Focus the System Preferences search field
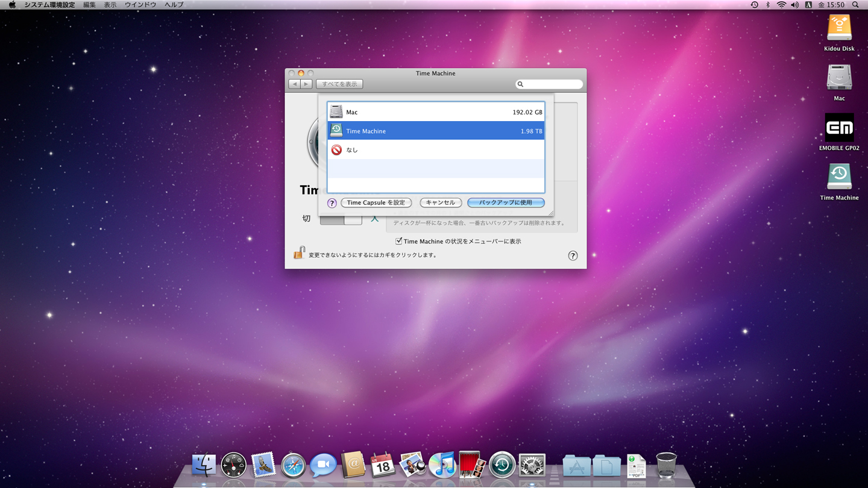The image size is (868, 488). tap(549, 84)
